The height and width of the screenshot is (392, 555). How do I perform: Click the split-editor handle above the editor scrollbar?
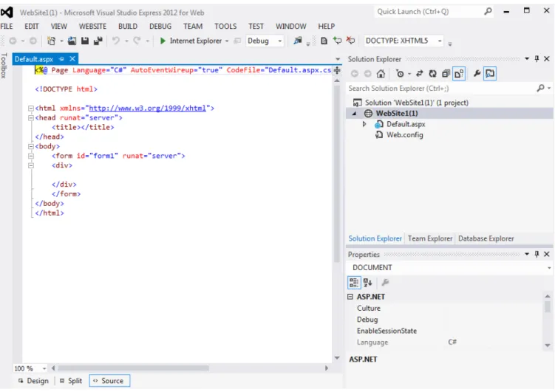coord(337,70)
